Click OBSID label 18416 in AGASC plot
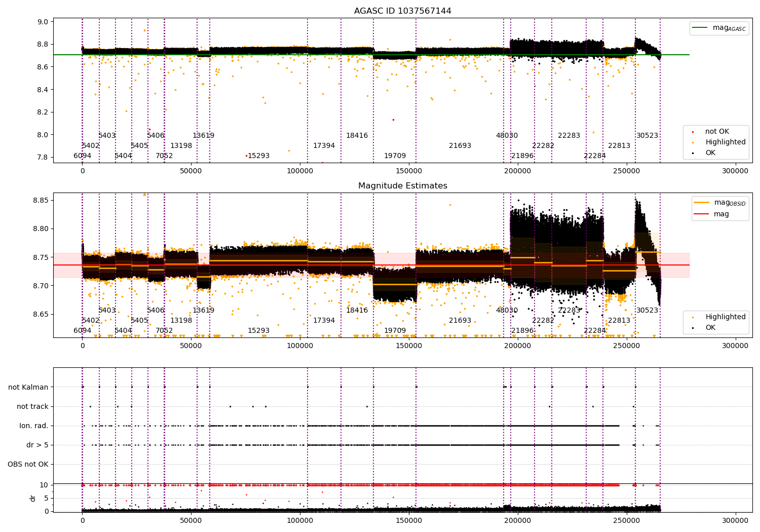This screenshot has height=532, width=760. coord(357,136)
